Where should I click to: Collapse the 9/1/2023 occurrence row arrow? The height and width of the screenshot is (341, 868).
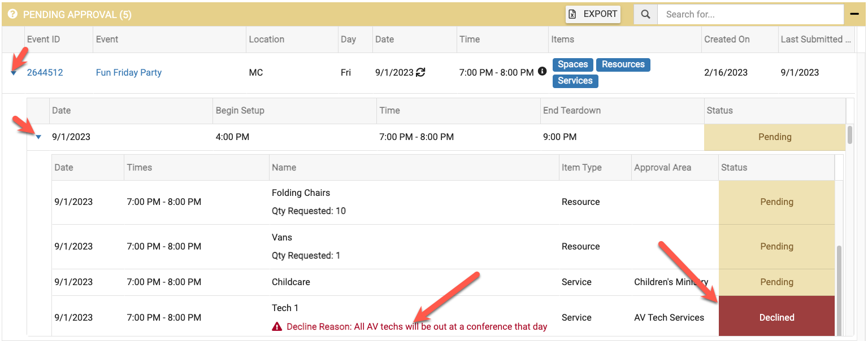(x=38, y=137)
